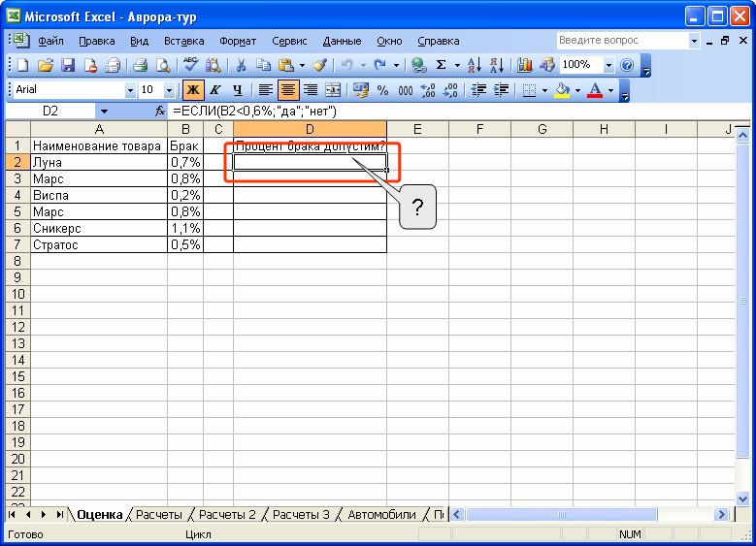The width and height of the screenshot is (756, 546).
Task: Open the Сервис menu
Action: (x=289, y=41)
